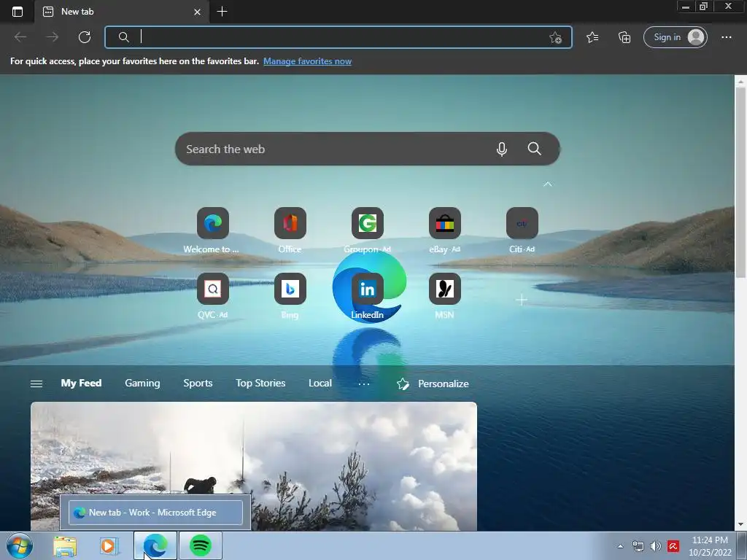Show more feed categories ellipsis

[363, 384]
